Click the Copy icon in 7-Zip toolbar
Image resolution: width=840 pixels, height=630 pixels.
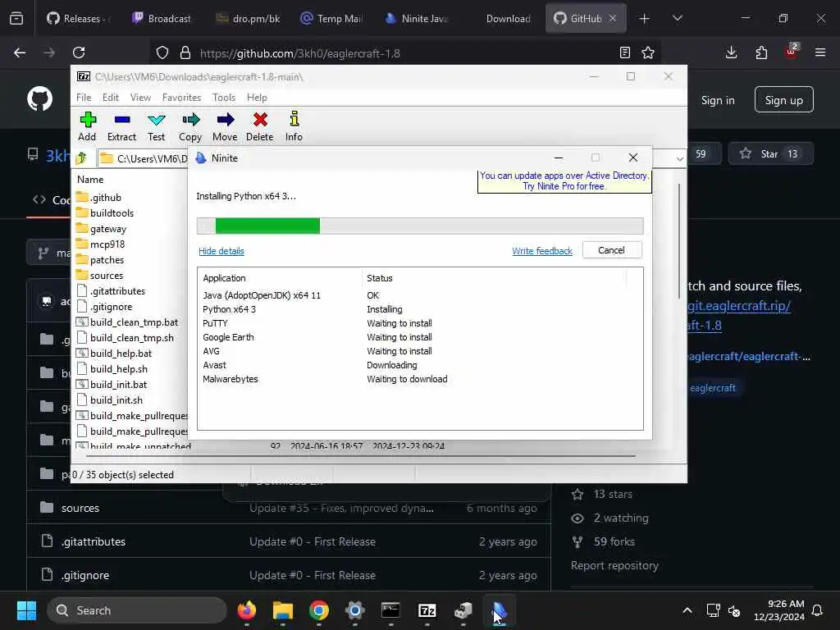pos(190,126)
